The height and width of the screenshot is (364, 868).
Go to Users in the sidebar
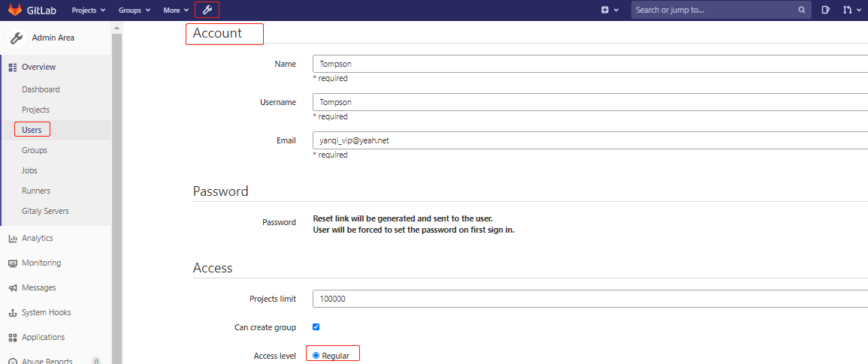(x=32, y=130)
